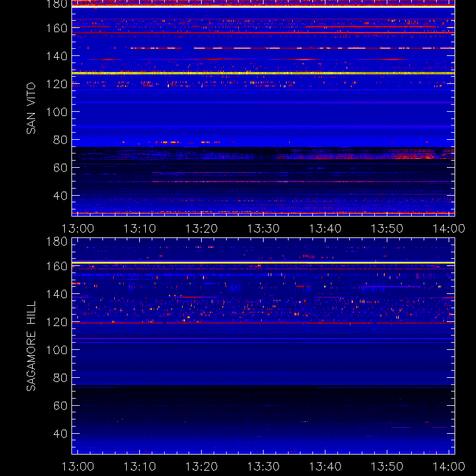
Task: Click the 13:50 time label below San Vito plot
Action: [387, 228]
